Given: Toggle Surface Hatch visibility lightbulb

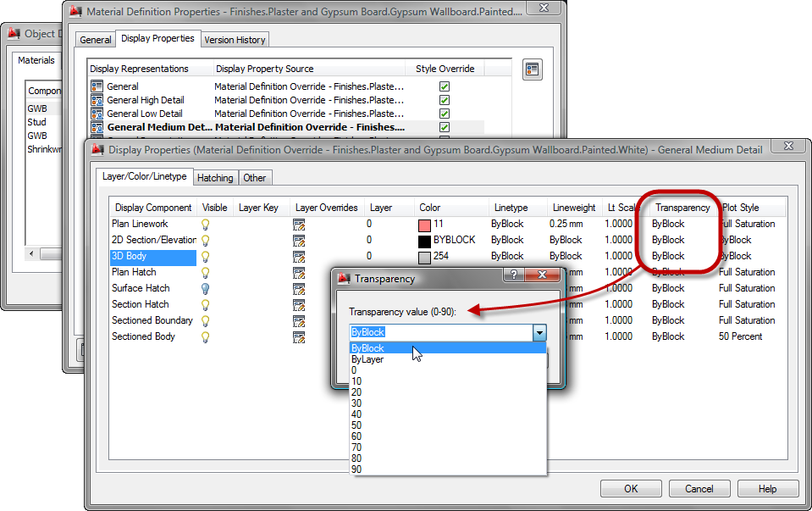Looking at the screenshot, I should pos(204,288).
